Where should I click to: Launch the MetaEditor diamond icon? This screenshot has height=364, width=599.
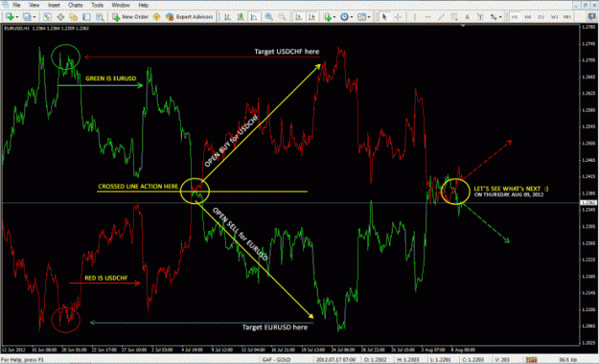[156, 17]
